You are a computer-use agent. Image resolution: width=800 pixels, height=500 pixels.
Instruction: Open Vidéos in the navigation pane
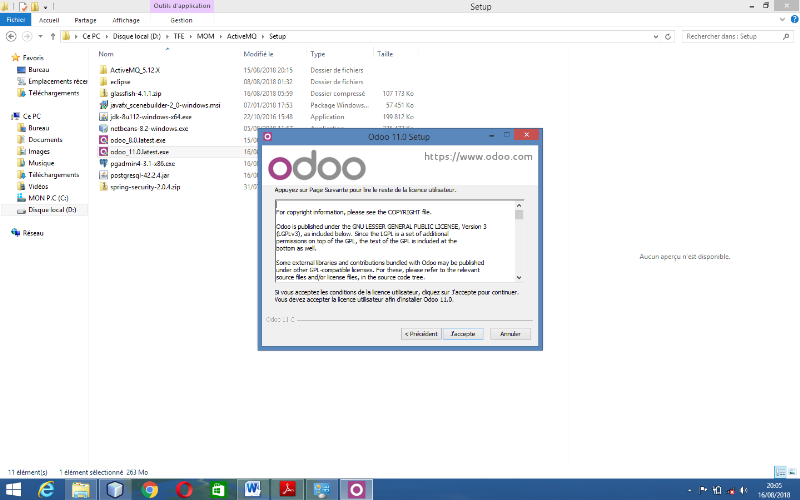click(38, 186)
